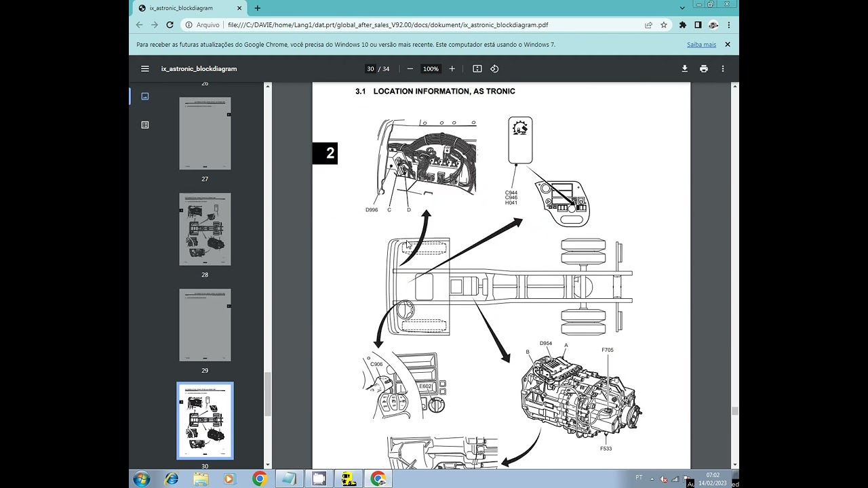Rotate the PDF counterclockwise
This screenshot has height=488, width=868.
pyautogui.click(x=494, y=68)
